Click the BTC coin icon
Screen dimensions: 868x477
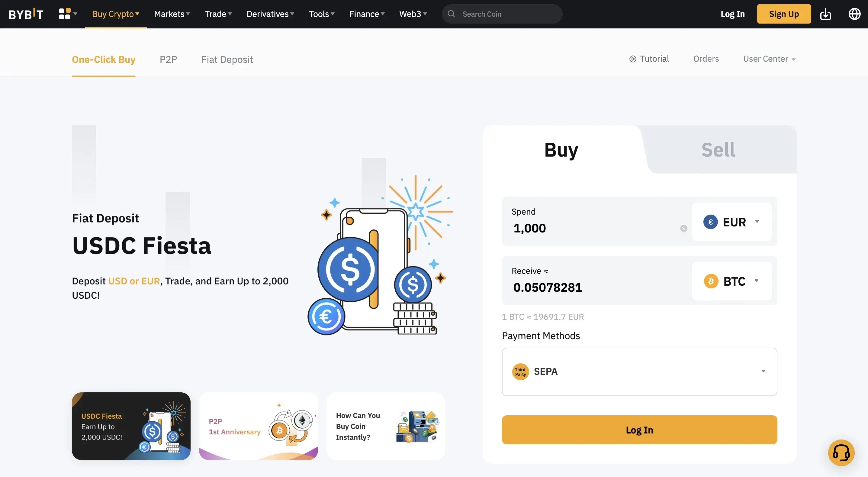click(711, 281)
